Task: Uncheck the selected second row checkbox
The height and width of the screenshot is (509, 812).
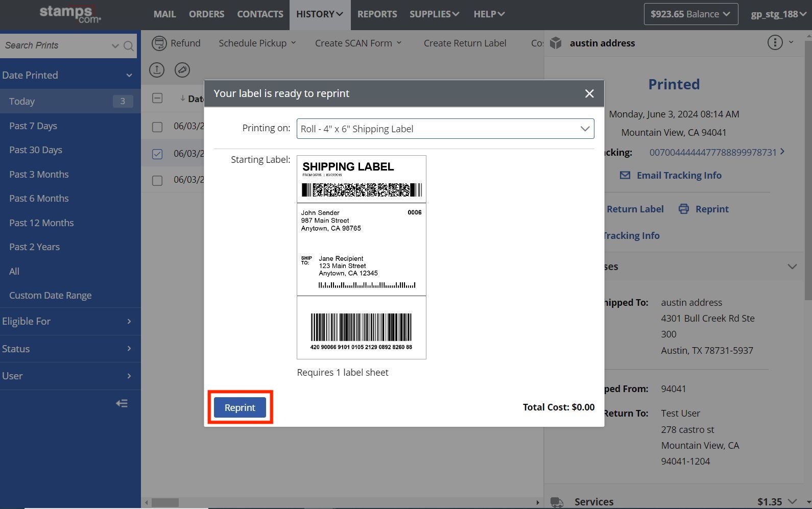Action: coord(157,154)
